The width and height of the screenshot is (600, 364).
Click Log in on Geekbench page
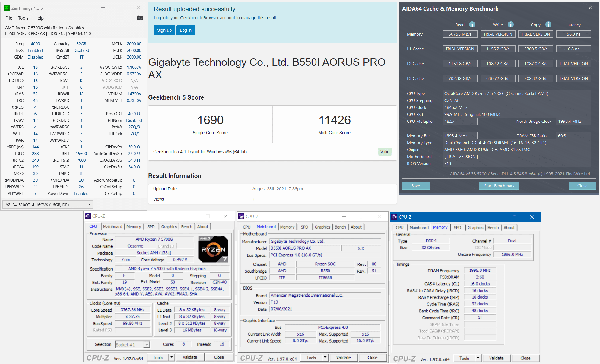tap(186, 30)
